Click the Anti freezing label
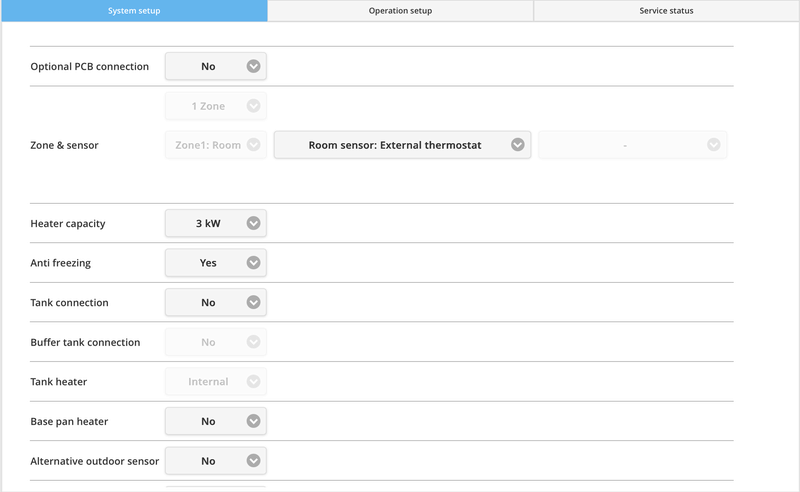Viewport: 800px width, 492px height. tap(61, 263)
